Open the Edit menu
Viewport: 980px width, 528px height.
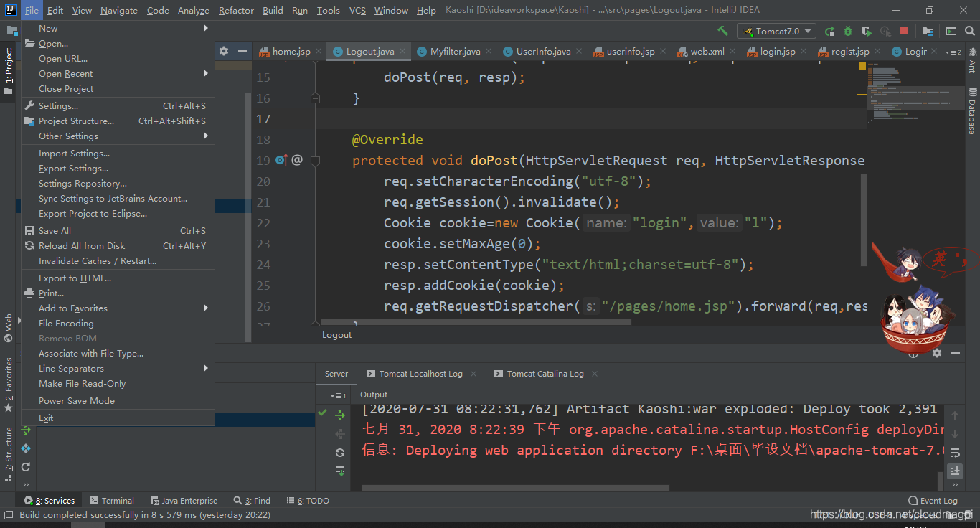[x=55, y=10]
